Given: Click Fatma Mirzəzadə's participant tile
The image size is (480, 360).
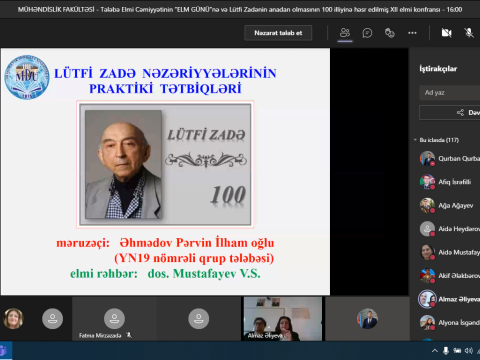Looking at the screenshot, I should tap(114, 319).
